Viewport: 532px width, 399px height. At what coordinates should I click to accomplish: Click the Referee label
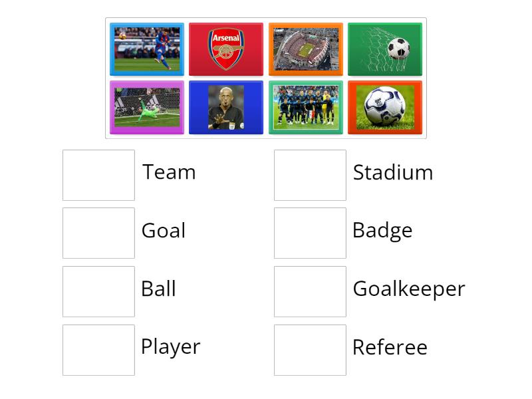[388, 347]
